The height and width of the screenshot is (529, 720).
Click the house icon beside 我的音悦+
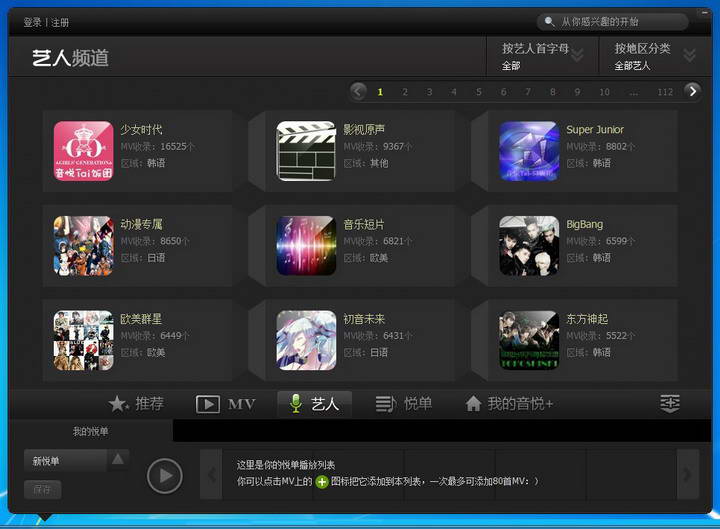tap(473, 404)
